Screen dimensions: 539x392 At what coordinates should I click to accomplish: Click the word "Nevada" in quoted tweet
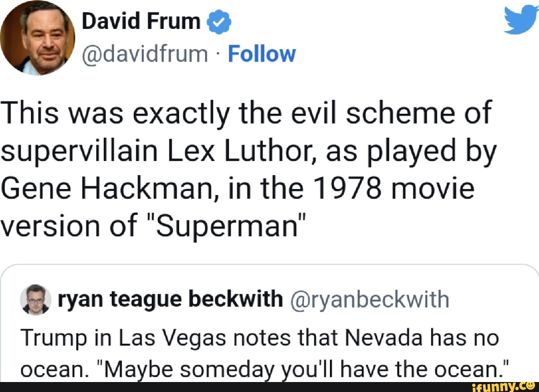tap(397, 339)
